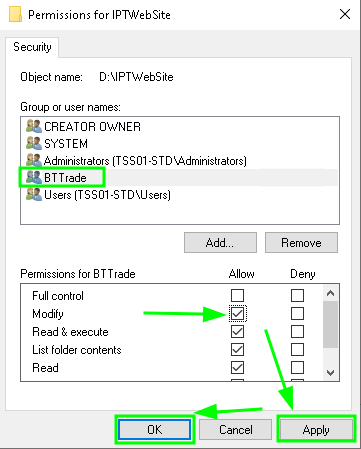Click the Modify permission label
Viewport: 361px width, 449px height.
click(48, 314)
